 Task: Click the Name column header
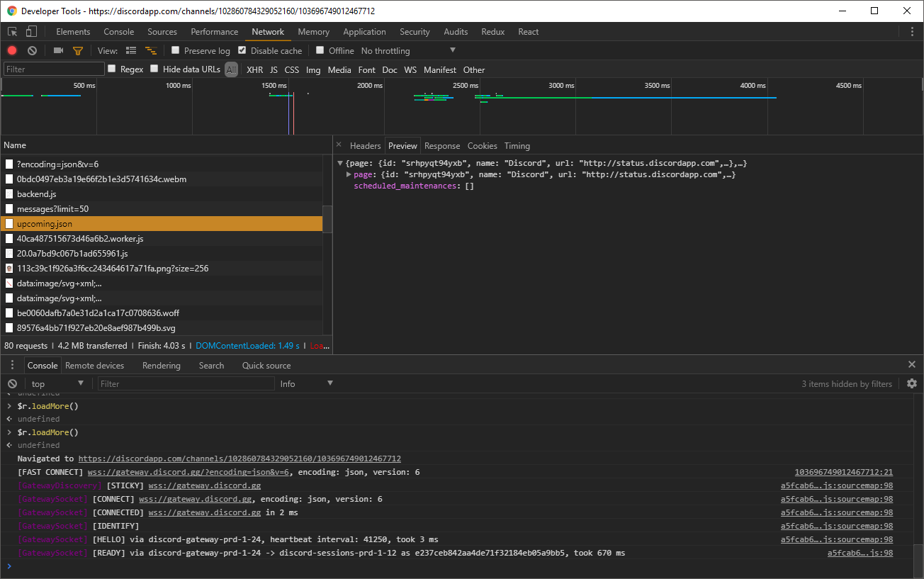click(166, 145)
